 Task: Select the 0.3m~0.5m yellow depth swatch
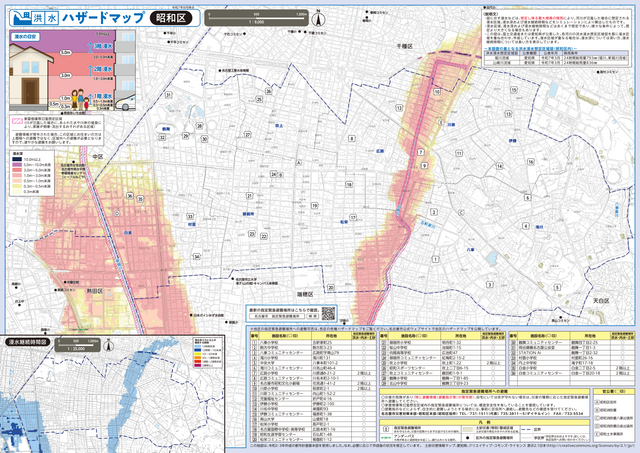[17, 186]
